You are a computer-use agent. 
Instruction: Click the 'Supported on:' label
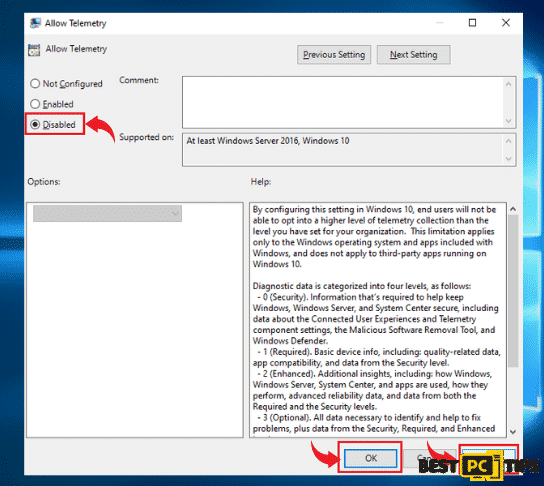pyautogui.click(x=146, y=137)
